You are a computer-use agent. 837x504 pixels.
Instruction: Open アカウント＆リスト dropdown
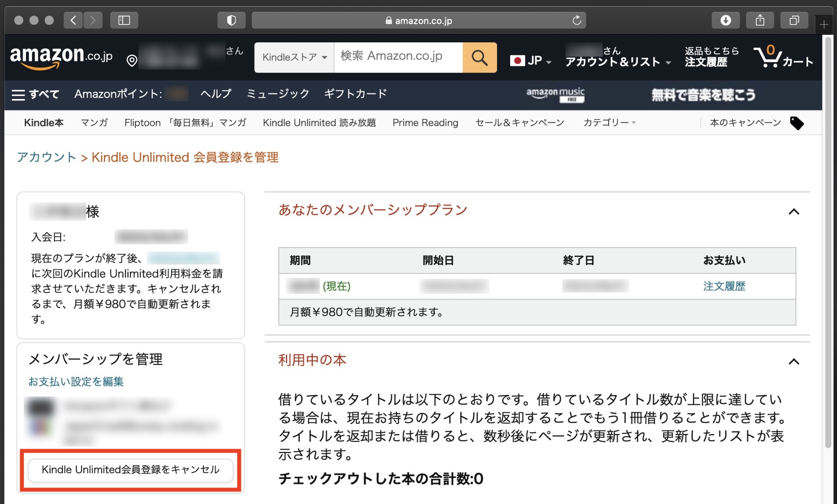[618, 57]
